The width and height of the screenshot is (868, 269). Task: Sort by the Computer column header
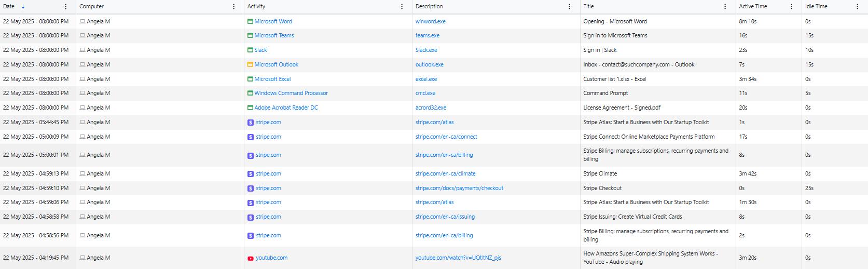point(91,7)
